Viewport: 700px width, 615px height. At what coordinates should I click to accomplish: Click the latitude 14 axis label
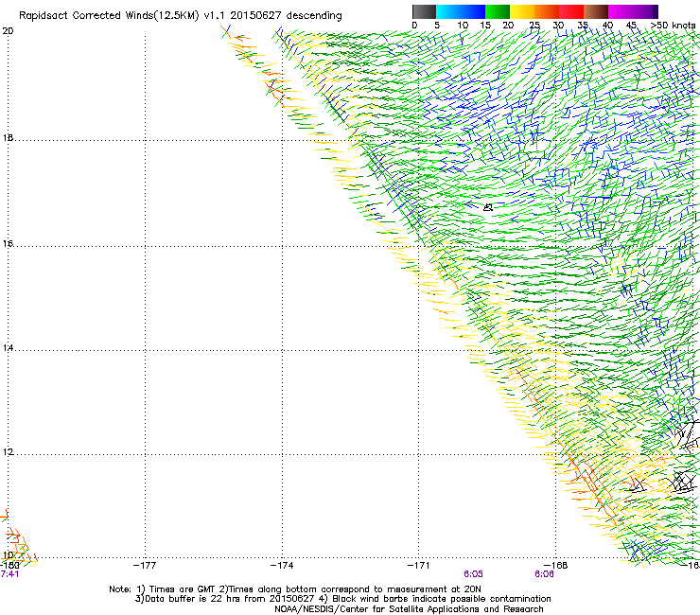click(x=8, y=348)
